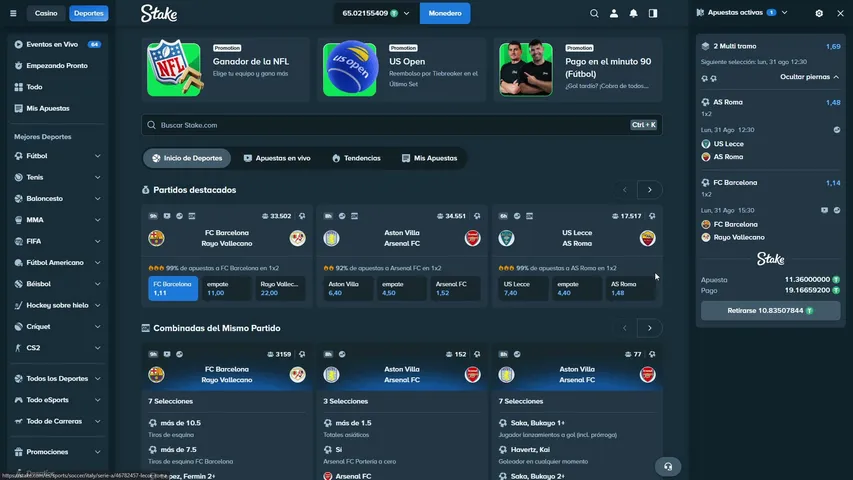Toggle FC Barcelona 1,11 odds selection
Image resolution: width=853 pixels, height=480 pixels.
173,288
